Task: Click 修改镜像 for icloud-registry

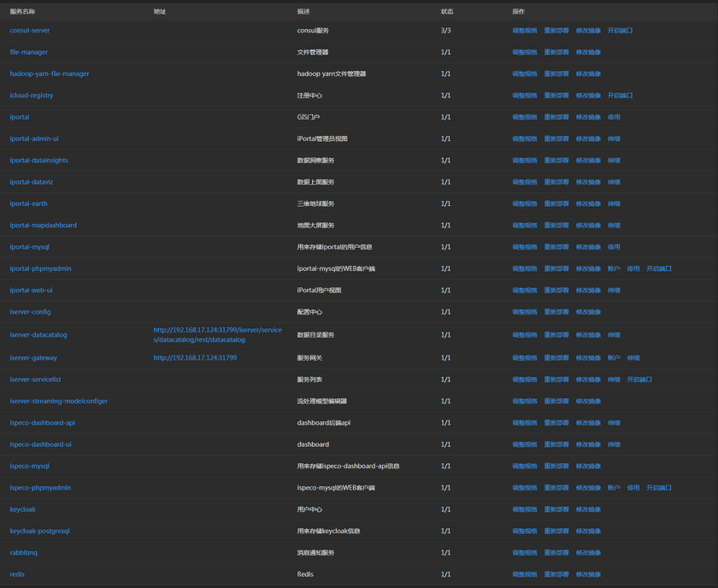Action: [x=589, y=95]
